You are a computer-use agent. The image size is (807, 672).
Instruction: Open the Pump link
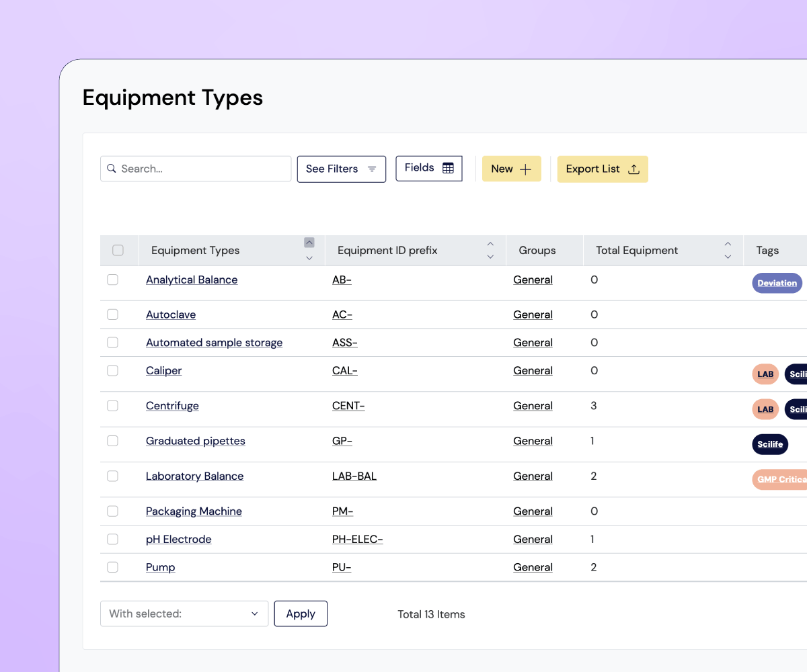click(160, 567)
